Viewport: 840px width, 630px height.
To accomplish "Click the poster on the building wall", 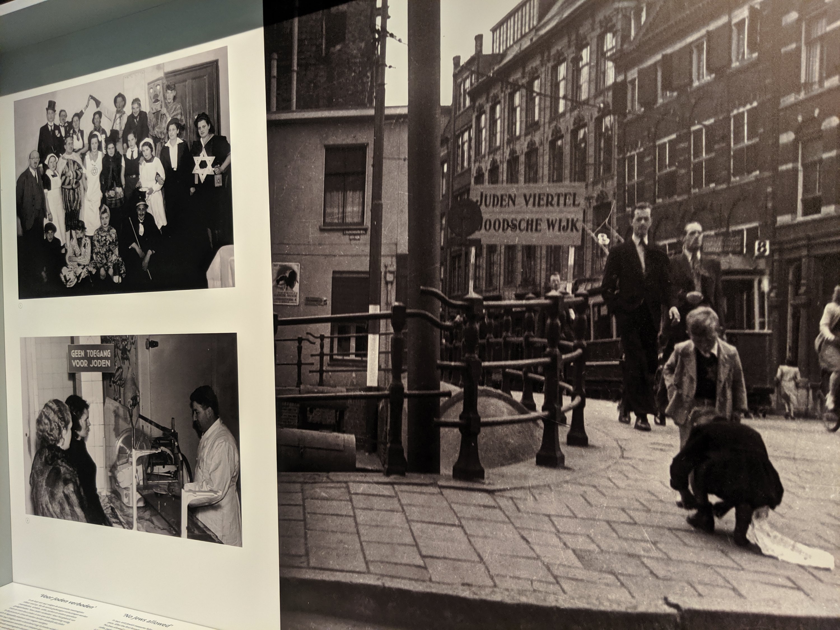I will [286, 283].
